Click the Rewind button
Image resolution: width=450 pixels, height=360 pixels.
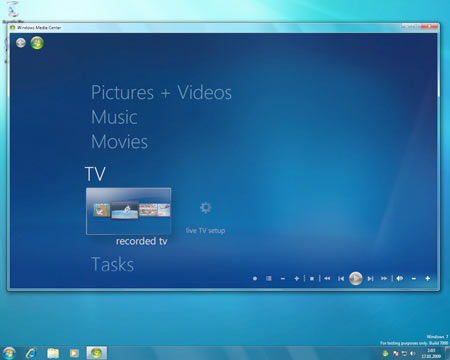(x=327, y=278)
